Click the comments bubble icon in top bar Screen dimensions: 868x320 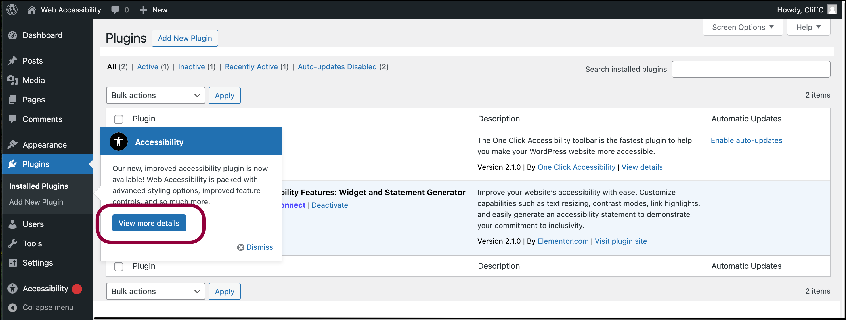click(115, 10)
